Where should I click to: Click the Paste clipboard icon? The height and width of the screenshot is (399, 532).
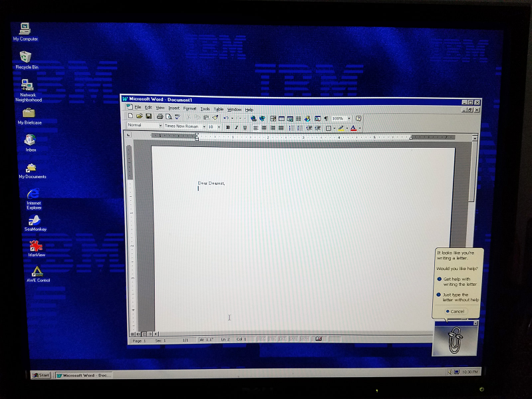click(x=206, y=118)
